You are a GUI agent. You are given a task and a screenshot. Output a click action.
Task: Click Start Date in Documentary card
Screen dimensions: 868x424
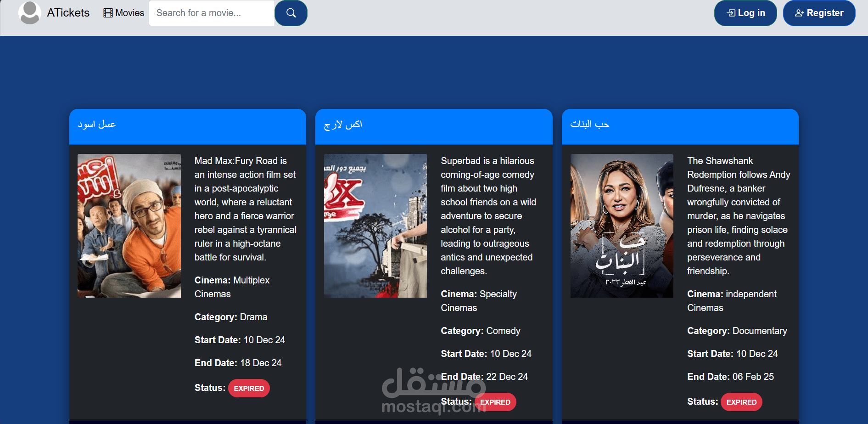tap(733, 354)
